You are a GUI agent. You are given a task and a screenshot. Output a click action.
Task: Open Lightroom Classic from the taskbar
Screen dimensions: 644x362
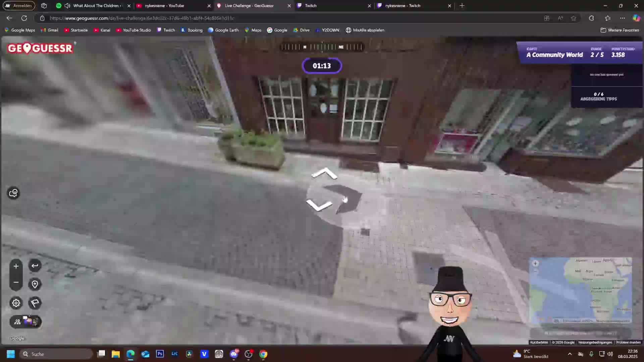175,354
